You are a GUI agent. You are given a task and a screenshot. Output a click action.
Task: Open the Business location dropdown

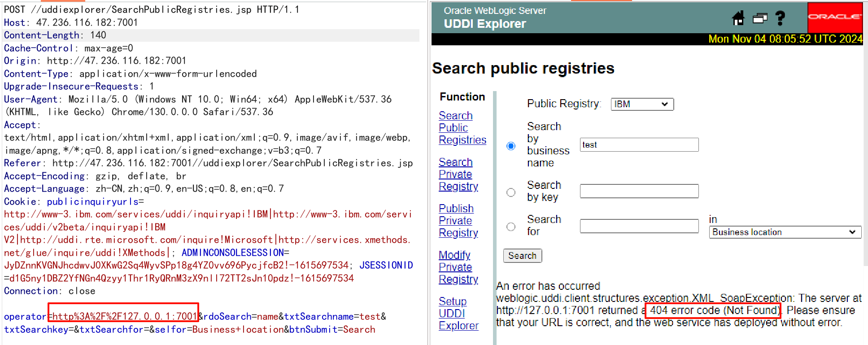[785, 232]
